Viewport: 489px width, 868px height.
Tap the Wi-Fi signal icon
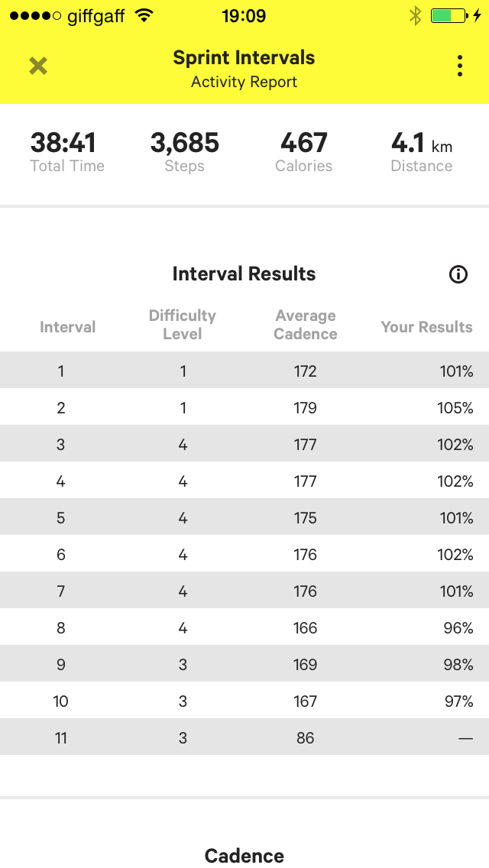coord(142,15)
